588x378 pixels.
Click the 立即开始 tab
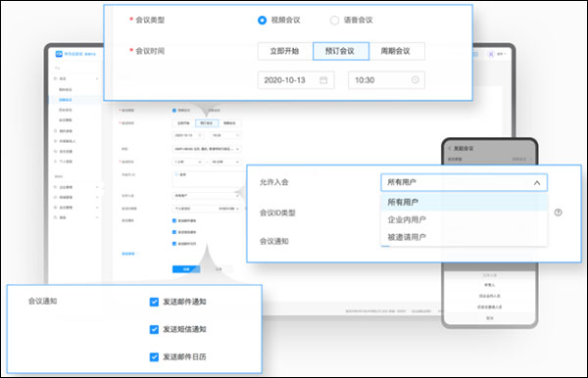tap(285, 51)
